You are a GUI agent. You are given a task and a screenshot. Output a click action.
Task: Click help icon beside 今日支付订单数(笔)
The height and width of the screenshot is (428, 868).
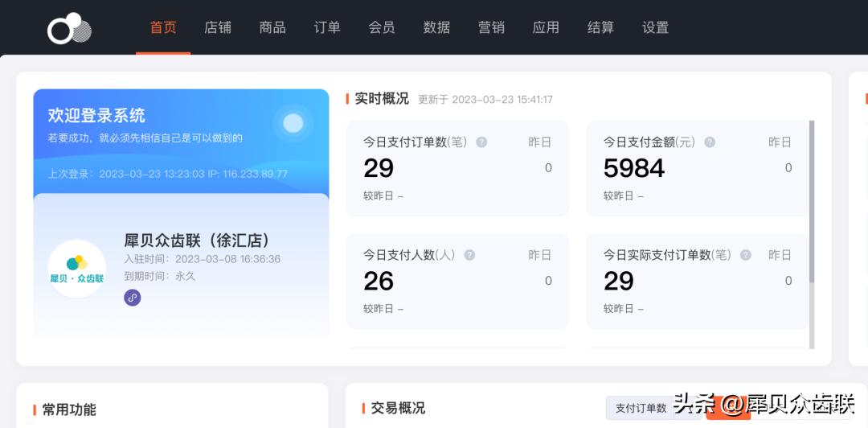pyautogui.click(x=481, y=142)
